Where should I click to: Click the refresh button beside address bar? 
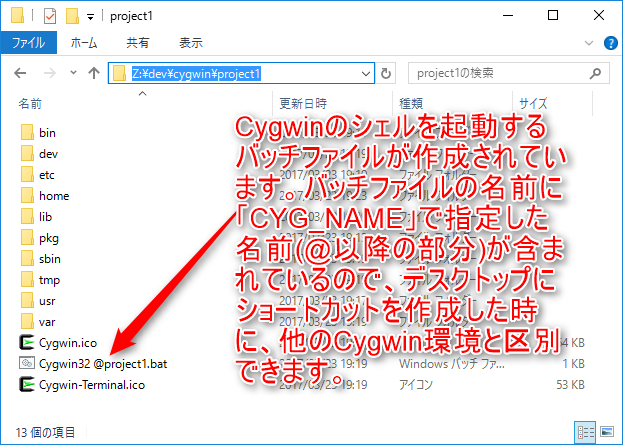coord(387,73)
